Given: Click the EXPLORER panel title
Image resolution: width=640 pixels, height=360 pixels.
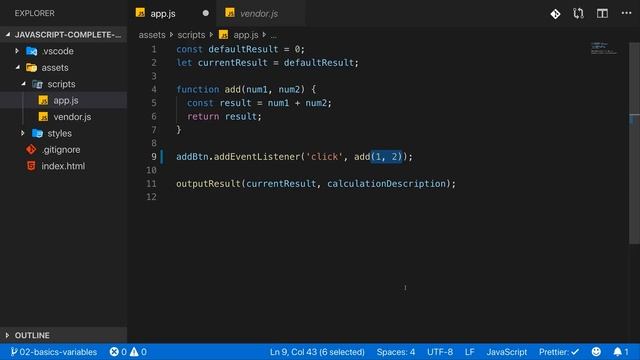Looking at the screenshot, I should click(34, 13).
